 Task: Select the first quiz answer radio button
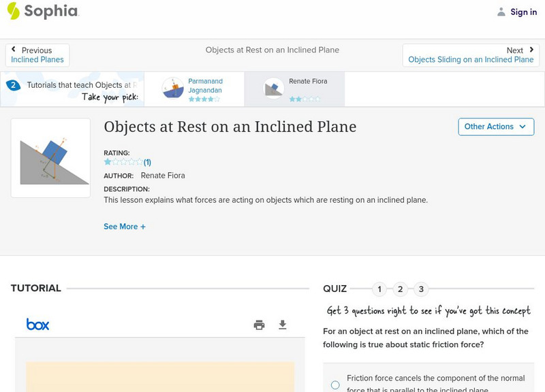pyautogui.click(x=335, y=385)
